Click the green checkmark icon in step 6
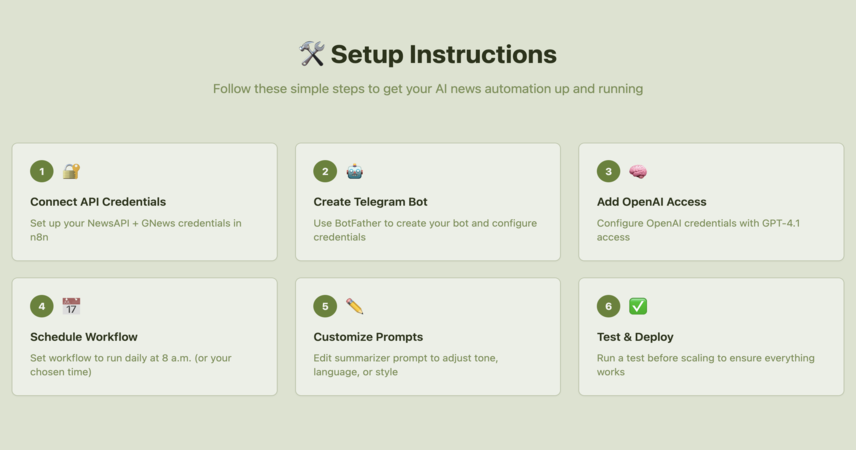The height and width of the screenshot is (450, 856). (x=638, y=306)
